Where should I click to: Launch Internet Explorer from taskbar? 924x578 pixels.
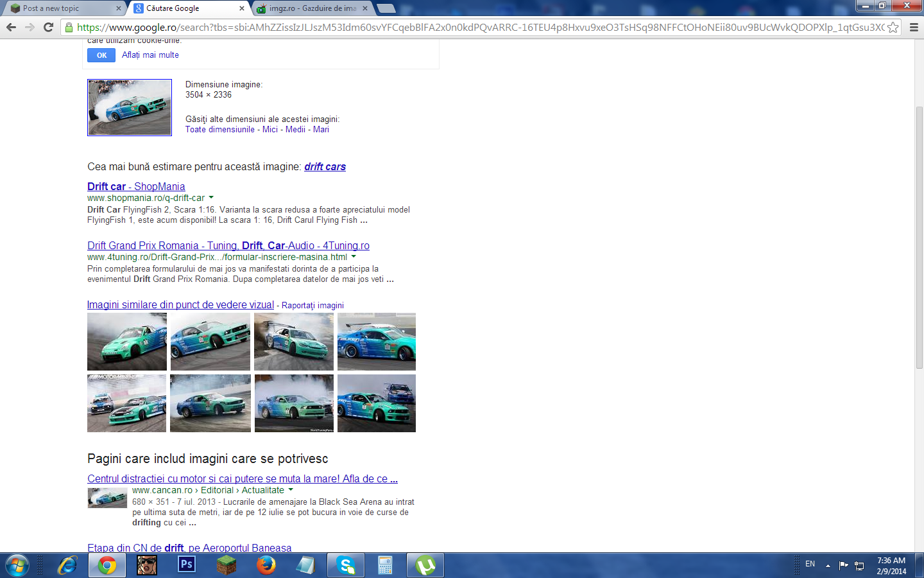click(67, 565)
